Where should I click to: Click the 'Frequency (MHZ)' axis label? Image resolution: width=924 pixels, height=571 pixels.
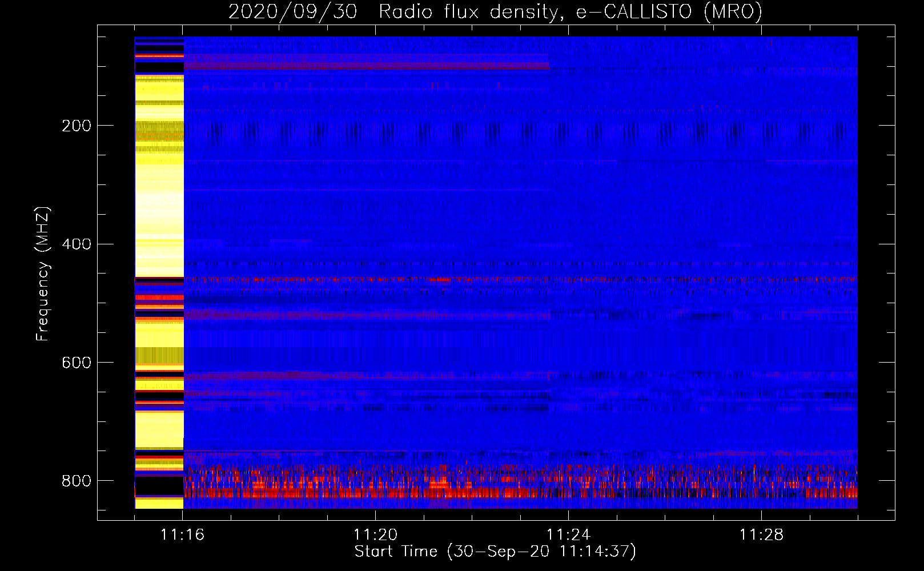click(43, 274)
